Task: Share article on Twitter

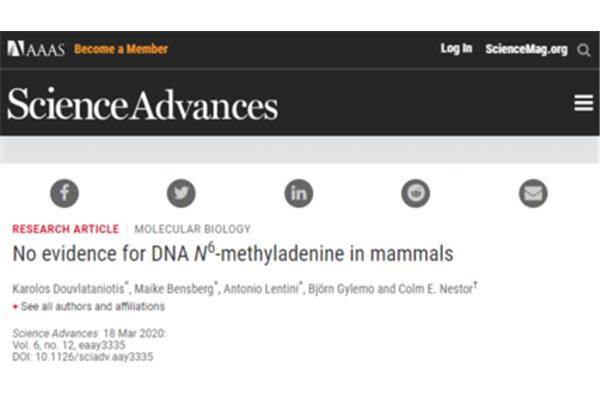Action: click(x=181, y=193)
